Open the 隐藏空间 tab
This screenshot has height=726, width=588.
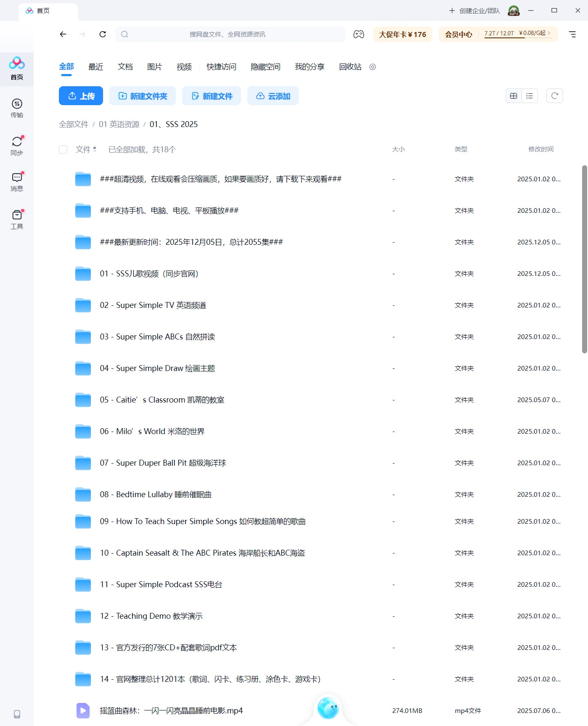(x=265, y=67)
